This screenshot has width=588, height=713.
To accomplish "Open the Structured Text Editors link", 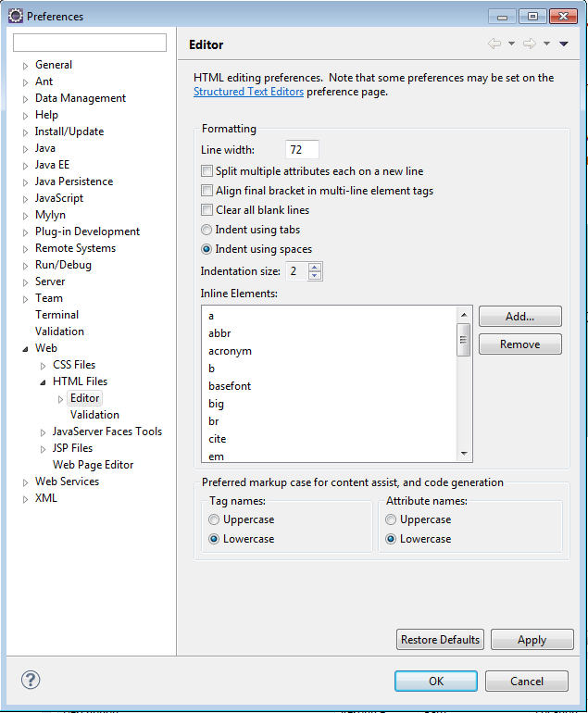I will pos(248,92).
